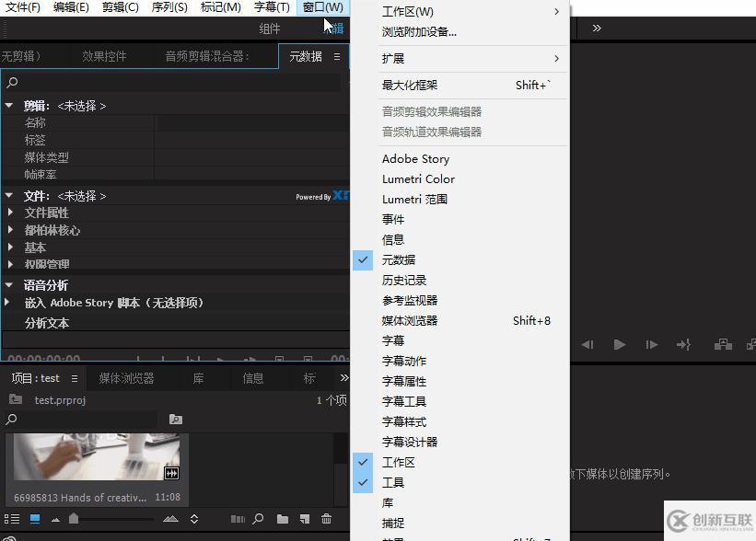
Task: Open the 序列(S) menu
Action: (x=169, y=7)
